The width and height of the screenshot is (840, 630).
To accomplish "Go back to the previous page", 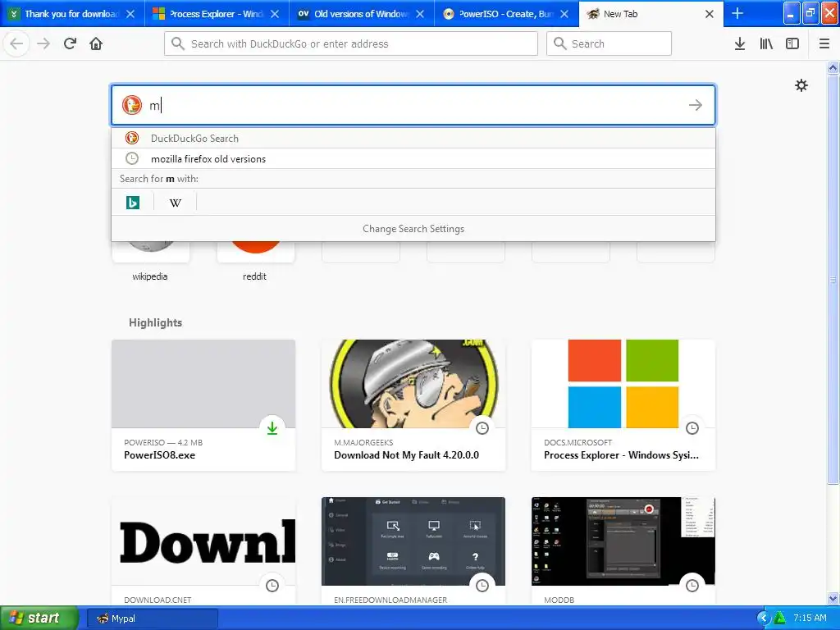I will pos(16,43).
